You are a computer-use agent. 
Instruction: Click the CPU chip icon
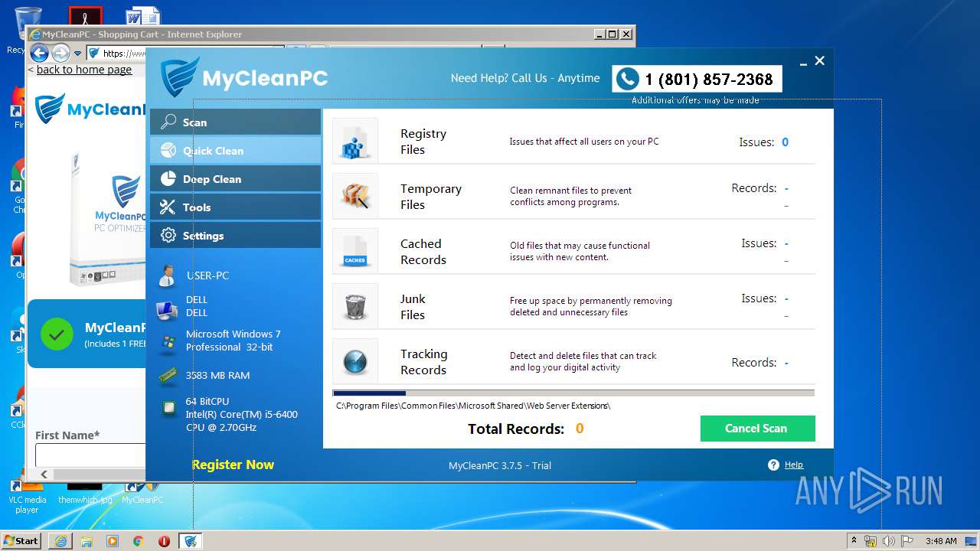pyautogui.click(x=168, y=409)
